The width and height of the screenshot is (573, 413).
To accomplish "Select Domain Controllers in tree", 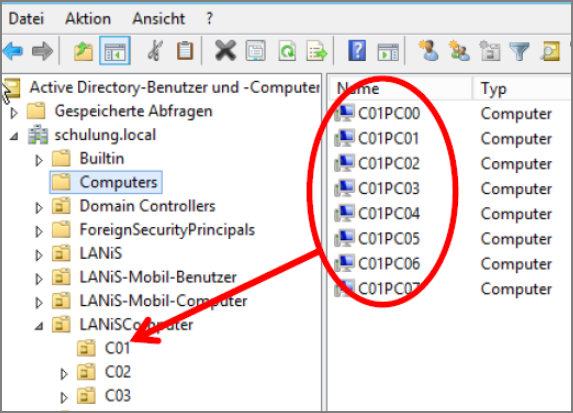I will point(148,206).
